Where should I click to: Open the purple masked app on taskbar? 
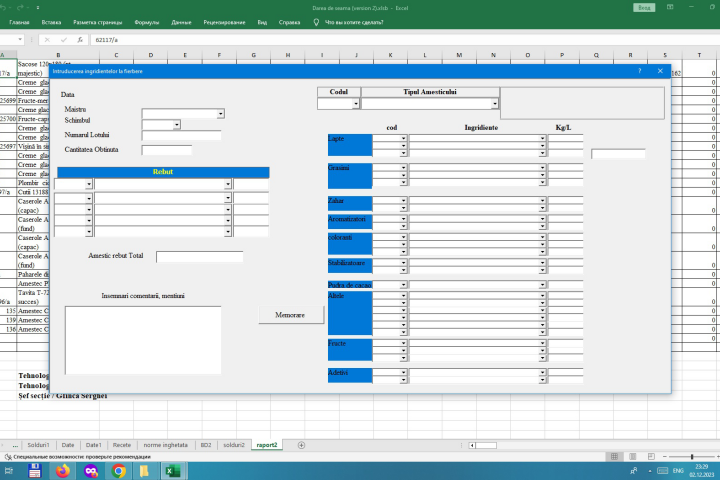click(91, 471)
